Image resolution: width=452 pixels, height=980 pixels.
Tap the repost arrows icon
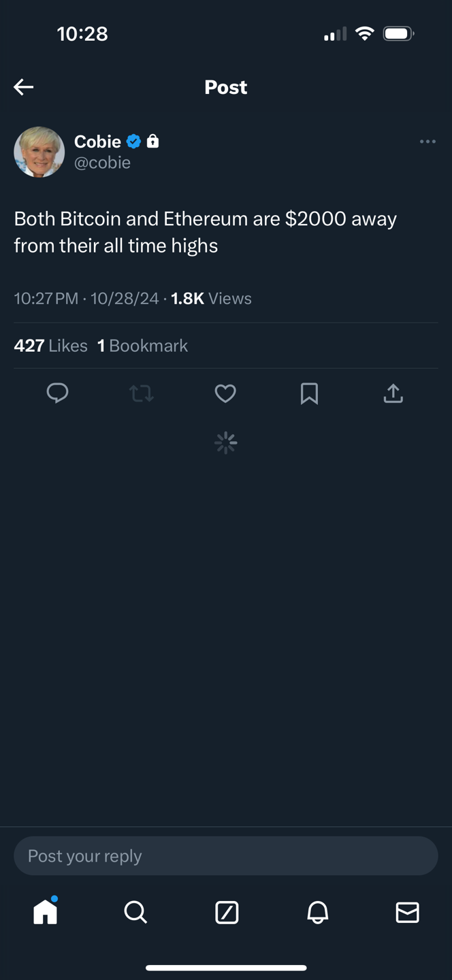[x=142, y=393]
